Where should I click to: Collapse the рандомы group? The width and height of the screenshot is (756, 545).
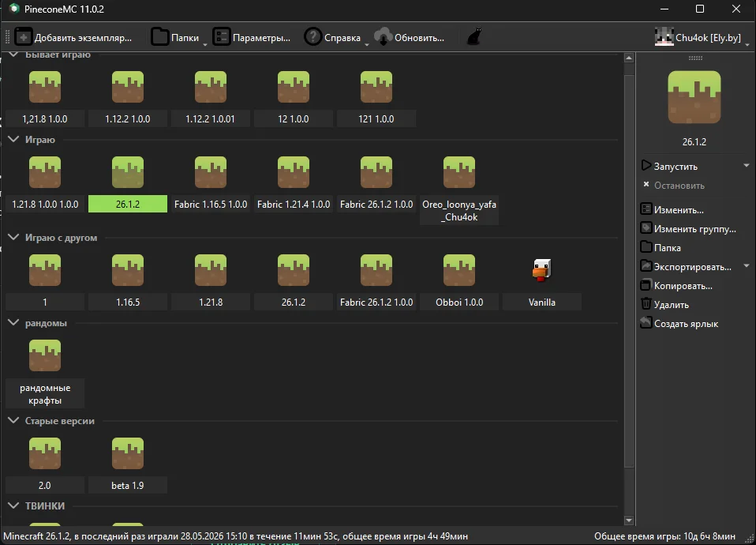click(13, 323)
